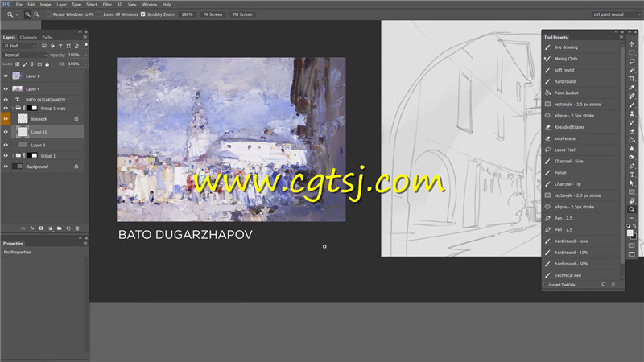Hide Layer 8 with its eye icon
Screen dimensions: 644x362
click(x=6, y=76)
